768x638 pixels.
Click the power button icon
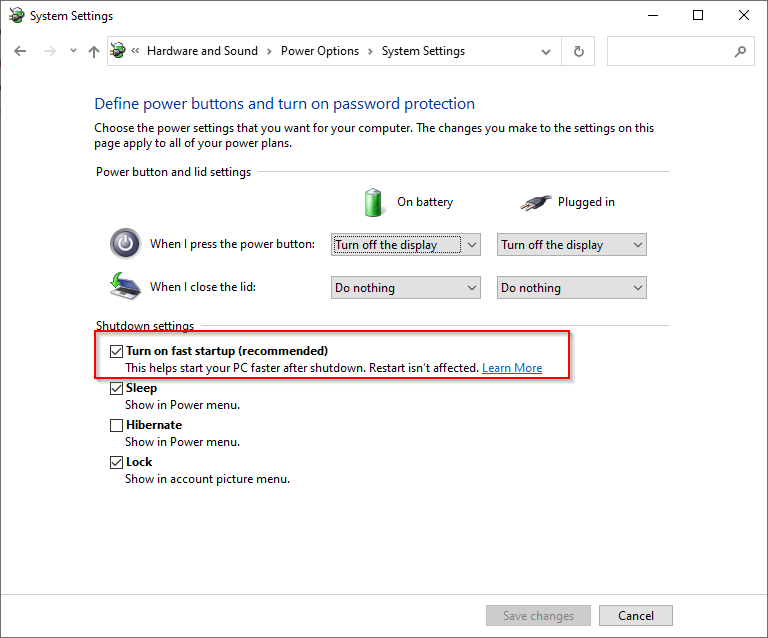[125, 243]
